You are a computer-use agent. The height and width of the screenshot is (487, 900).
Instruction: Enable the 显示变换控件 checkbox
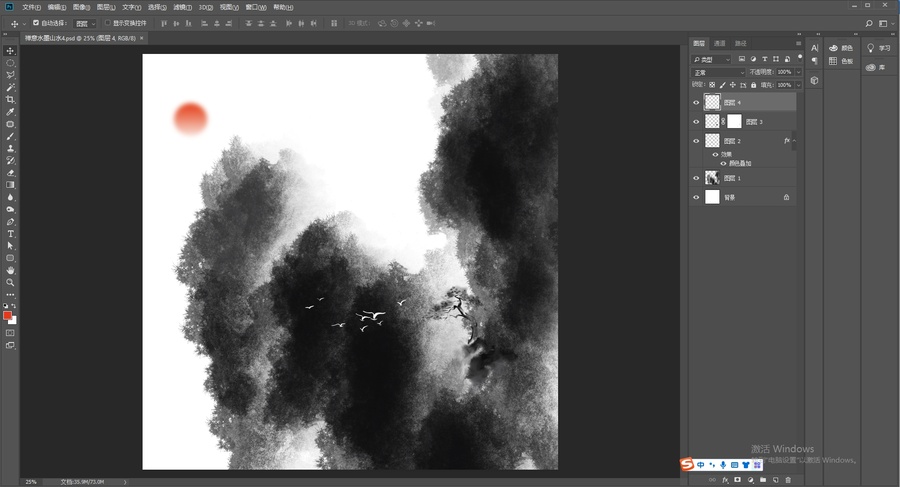tap(107, 23)
